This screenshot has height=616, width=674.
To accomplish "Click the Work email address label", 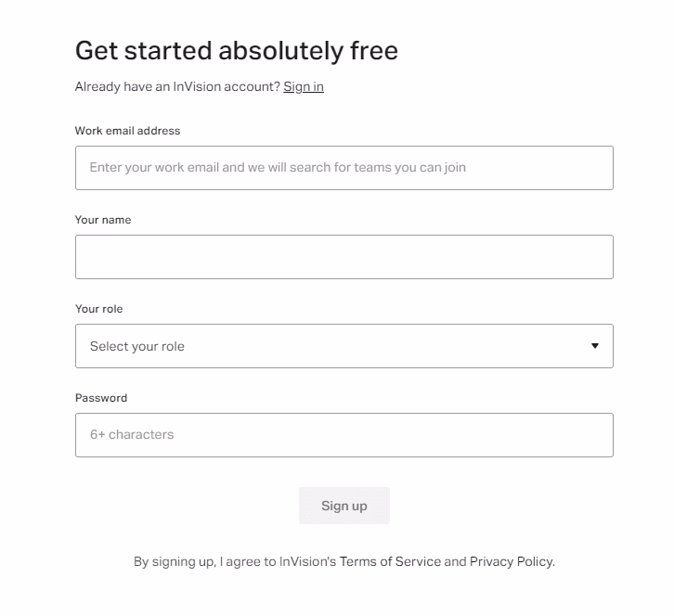I will (128, 131).
